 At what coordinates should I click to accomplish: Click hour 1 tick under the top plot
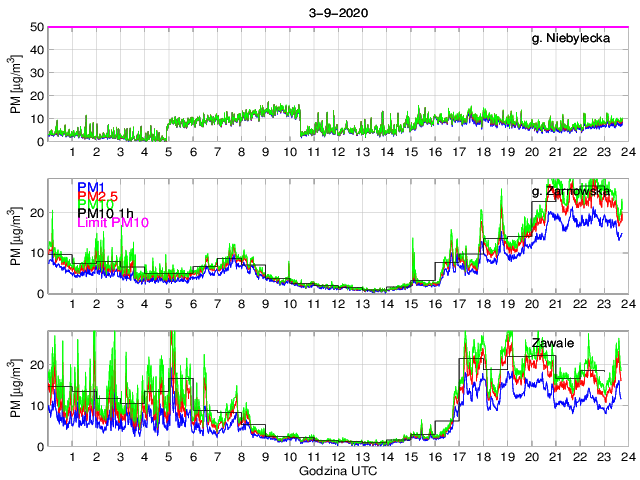tap(72, 152)
